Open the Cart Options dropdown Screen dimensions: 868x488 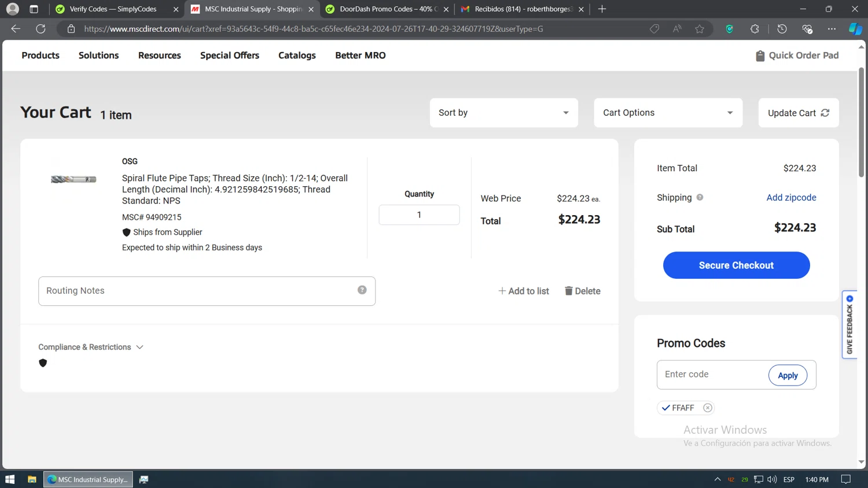point(668,113)
